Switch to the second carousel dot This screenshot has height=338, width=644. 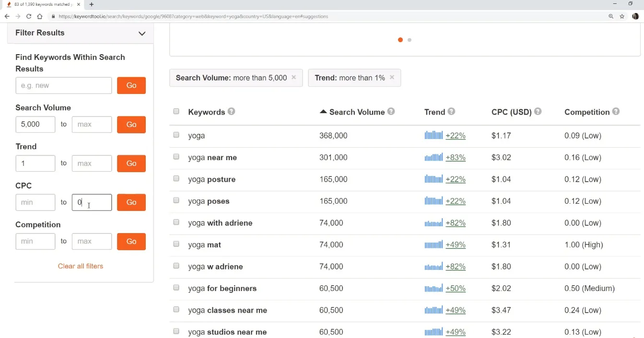click(x=410, y=40)
